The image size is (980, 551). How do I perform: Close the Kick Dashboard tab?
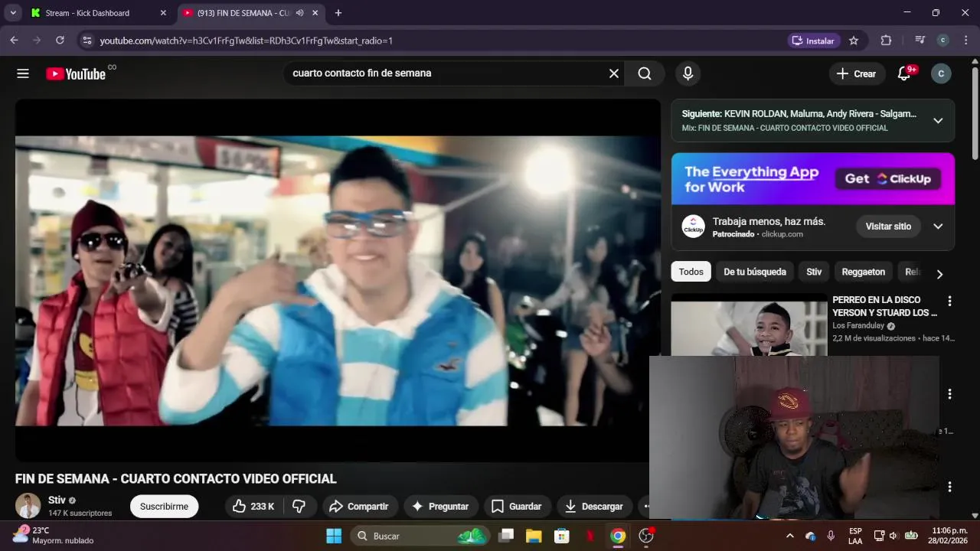click(162, 13)
